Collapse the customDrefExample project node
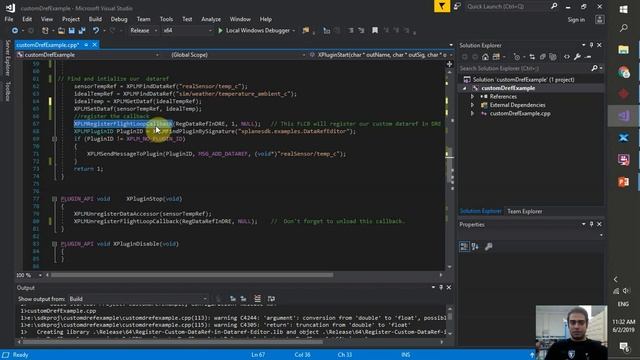 [464, 88]
